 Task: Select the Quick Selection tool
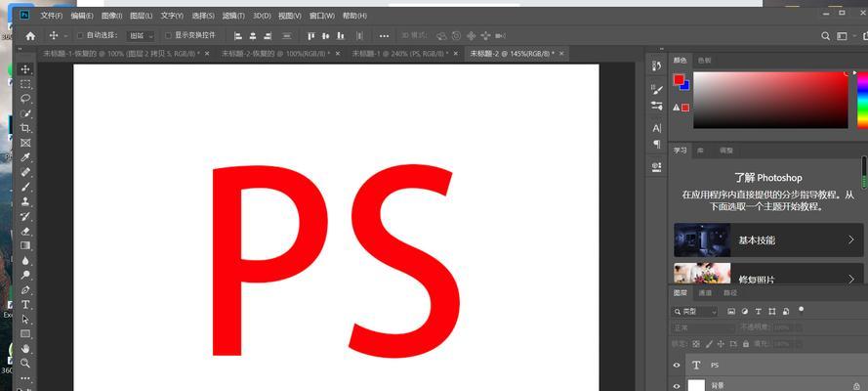pos(25,113)
